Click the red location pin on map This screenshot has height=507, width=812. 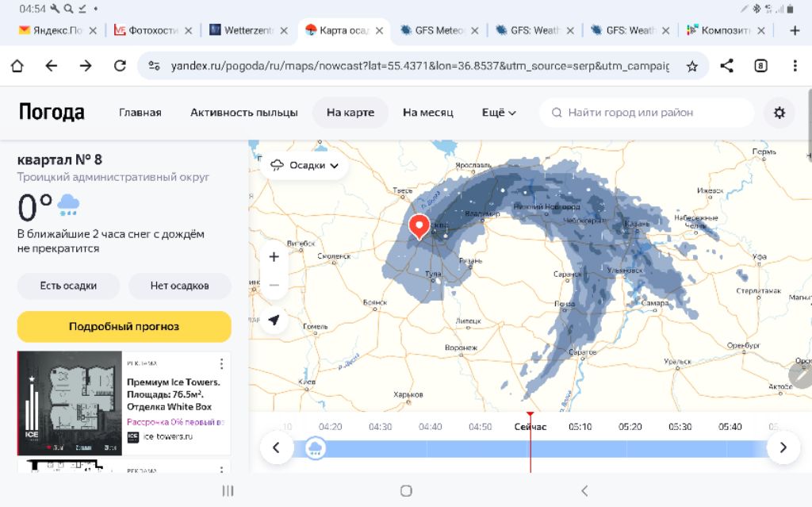click(x=419, y=226)
